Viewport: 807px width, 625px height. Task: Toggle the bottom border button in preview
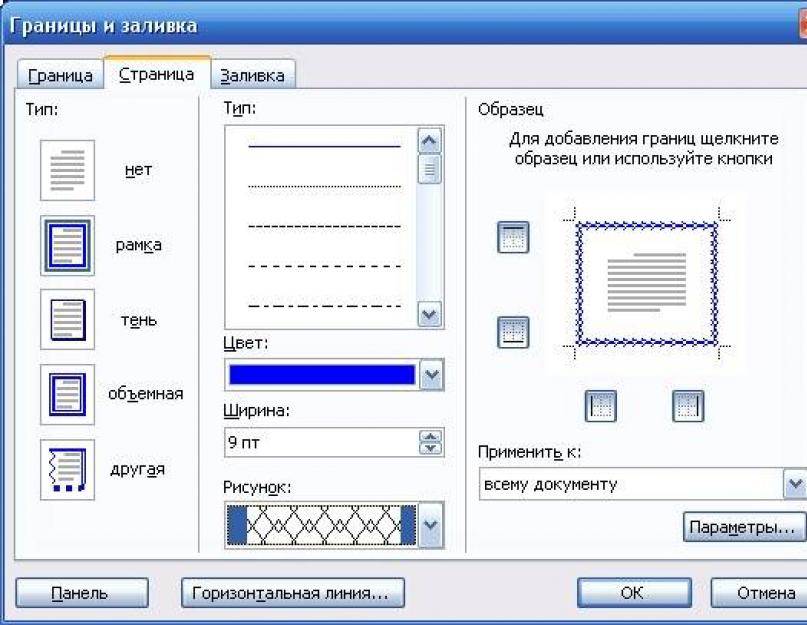(513, 332)
